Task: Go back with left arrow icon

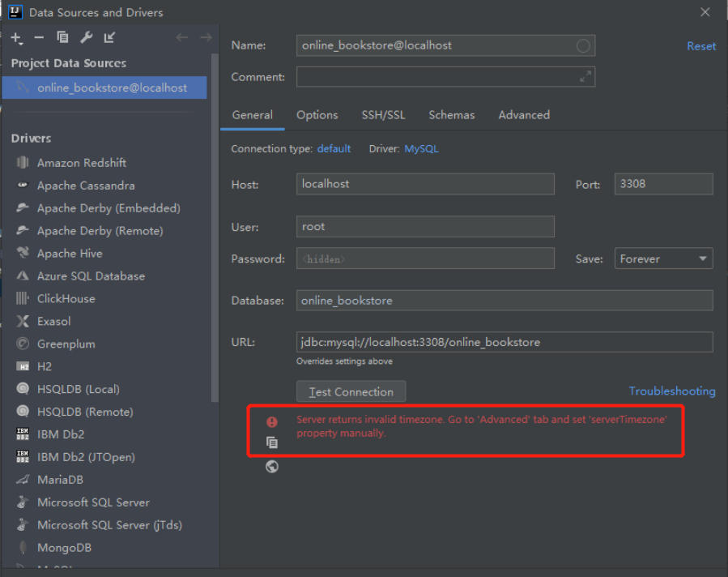Action: [181, 37]
